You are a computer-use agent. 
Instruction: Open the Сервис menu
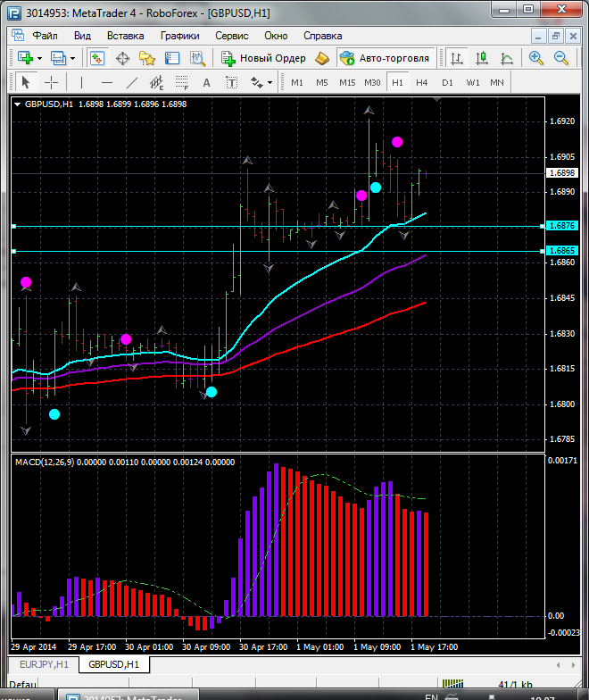[x=232, y=36]
